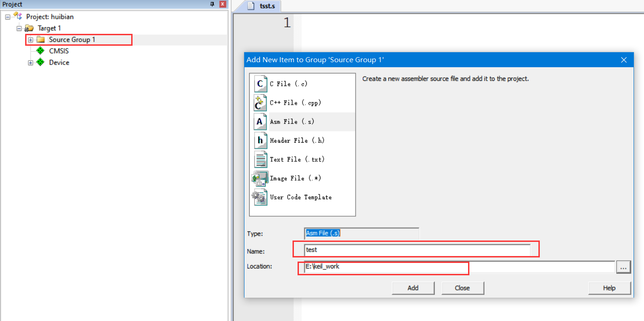Image resolution: width=644 pixels, height=321 pixels.
Task: Select the User Code Template gear icon
Action: pos(260,197)
